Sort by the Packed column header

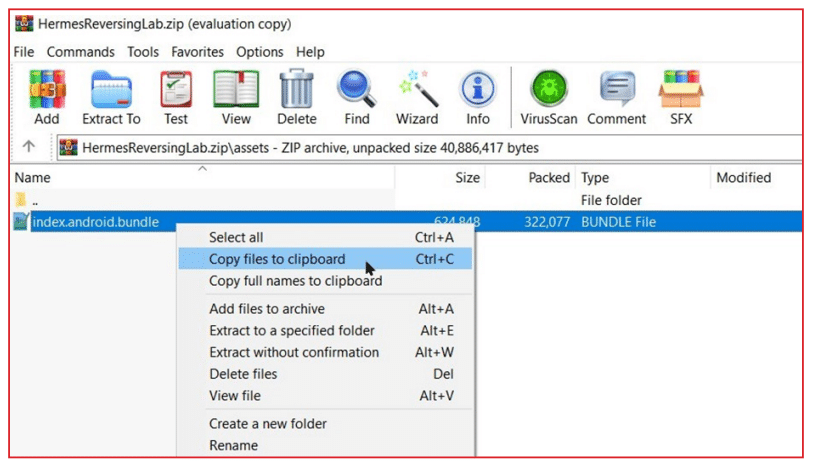530,177
